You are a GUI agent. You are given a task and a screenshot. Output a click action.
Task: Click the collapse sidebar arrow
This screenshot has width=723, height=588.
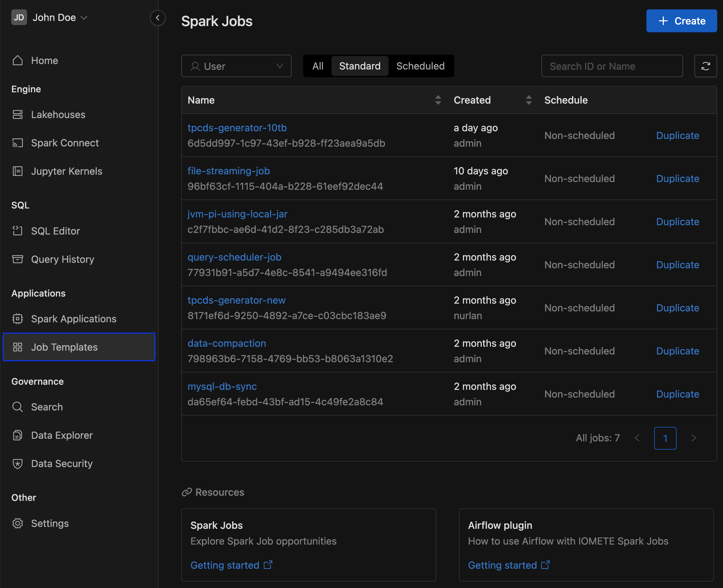(x=157, y=18)
